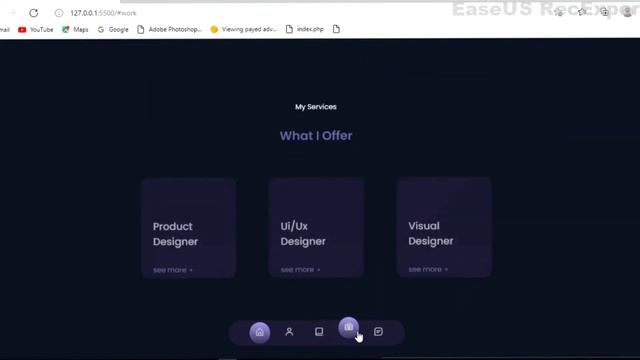This screenshot has width=640, height=360.
Task: Open the profile person icon in bottom nav
Action: click(x=289, y=332)
